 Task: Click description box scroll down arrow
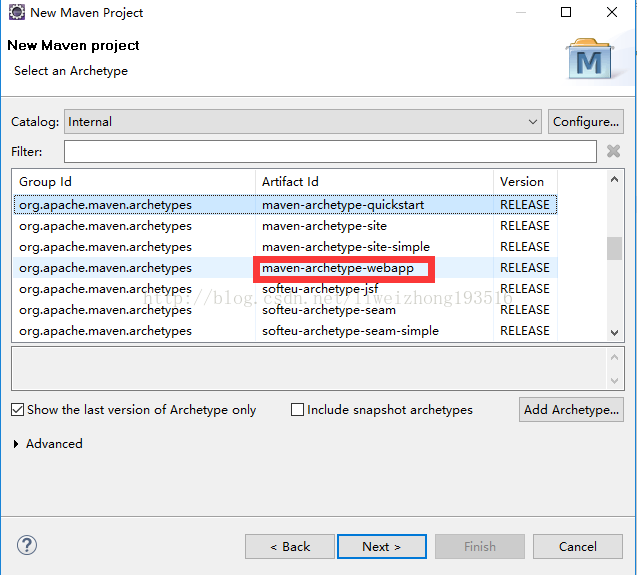coord(614,381)
